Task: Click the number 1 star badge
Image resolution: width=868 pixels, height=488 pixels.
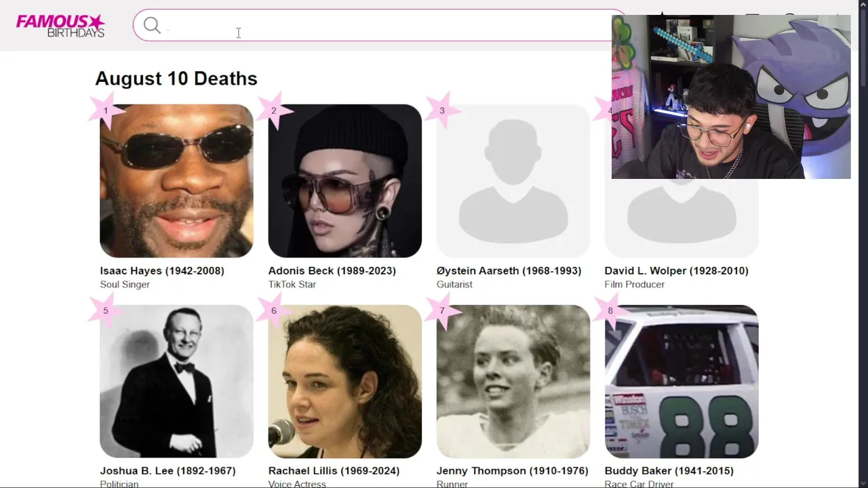Action: point(106,110)
